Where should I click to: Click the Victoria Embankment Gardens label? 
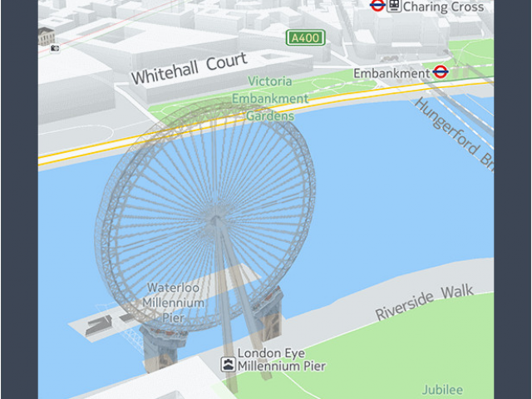pyautogui.click(x=270, y=98)
